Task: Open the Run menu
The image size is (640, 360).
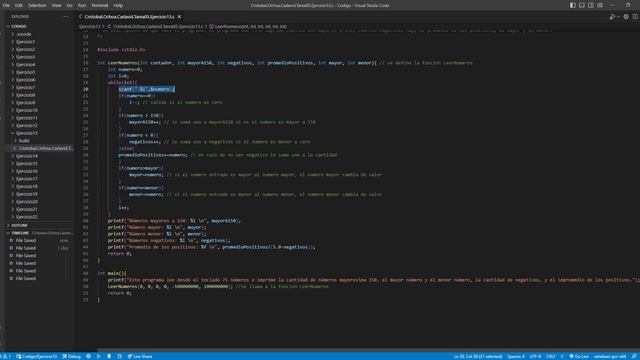Action: point(82,5)
